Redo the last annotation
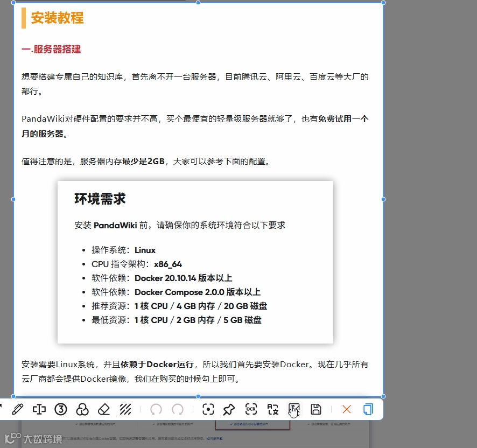Image resolution: width=477 pixels, height=448 pixels. (178, 409)
